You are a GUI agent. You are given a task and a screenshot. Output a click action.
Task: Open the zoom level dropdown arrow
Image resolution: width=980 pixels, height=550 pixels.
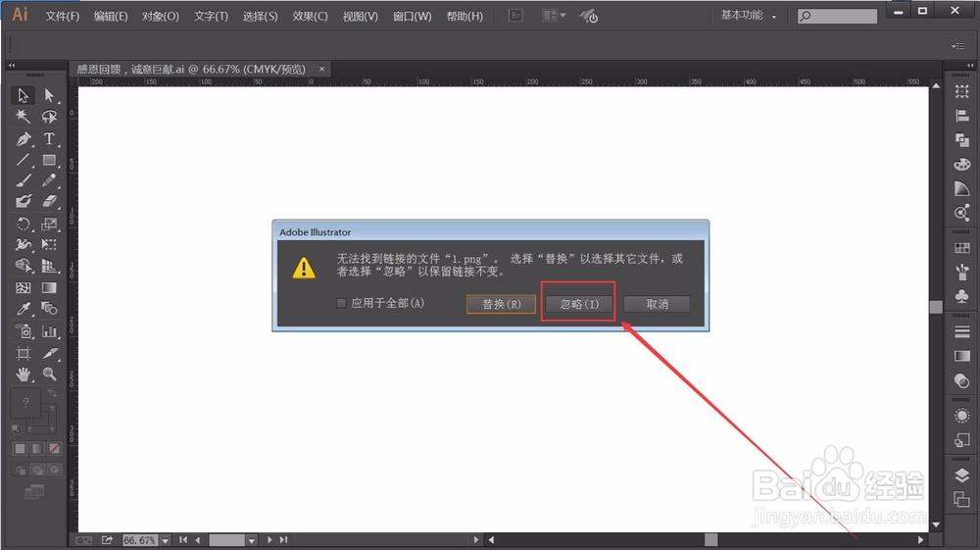[165, 540]
